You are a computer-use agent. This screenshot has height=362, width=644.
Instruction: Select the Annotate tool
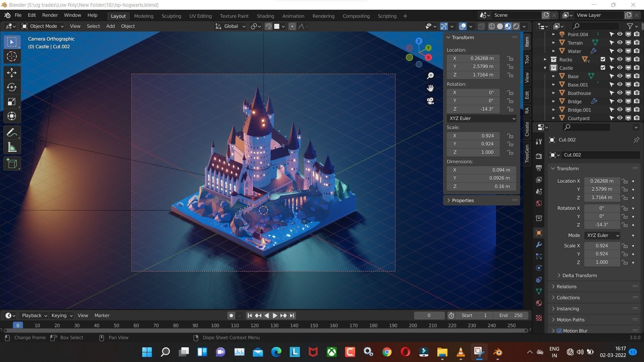pos(12,132)
